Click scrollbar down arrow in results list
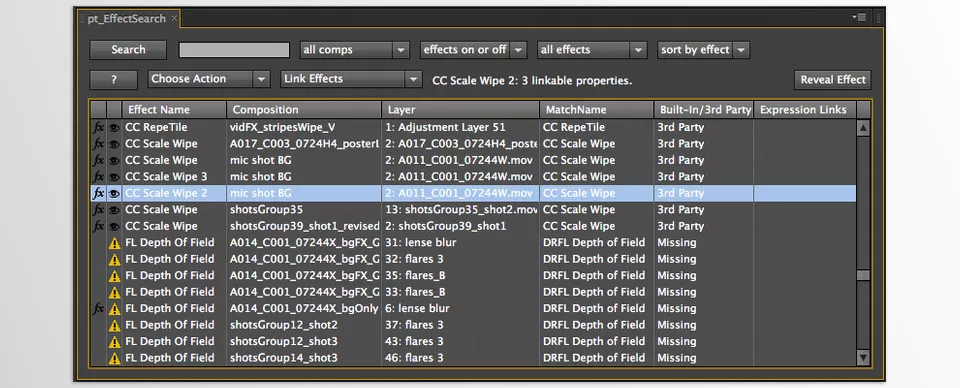 pos(863,357)
